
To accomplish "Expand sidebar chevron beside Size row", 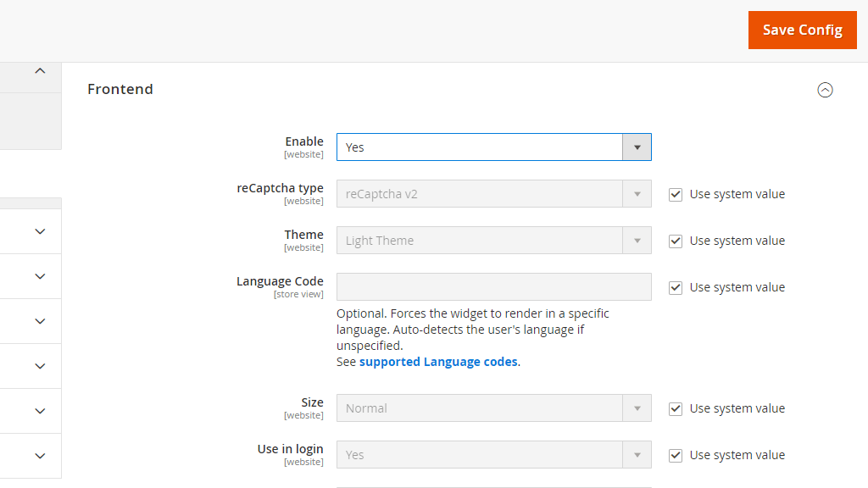I will (x=40, y=411).
